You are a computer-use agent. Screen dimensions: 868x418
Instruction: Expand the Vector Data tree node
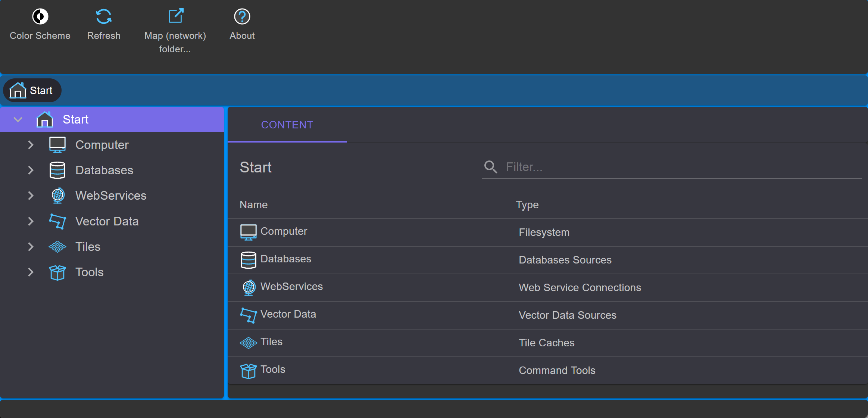coord(31,221)
